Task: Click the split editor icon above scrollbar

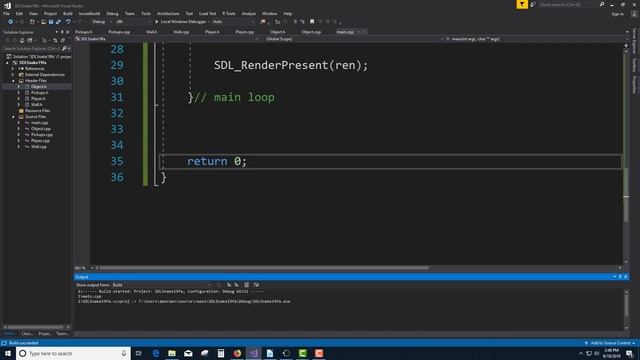Action: tap(626, 46)
